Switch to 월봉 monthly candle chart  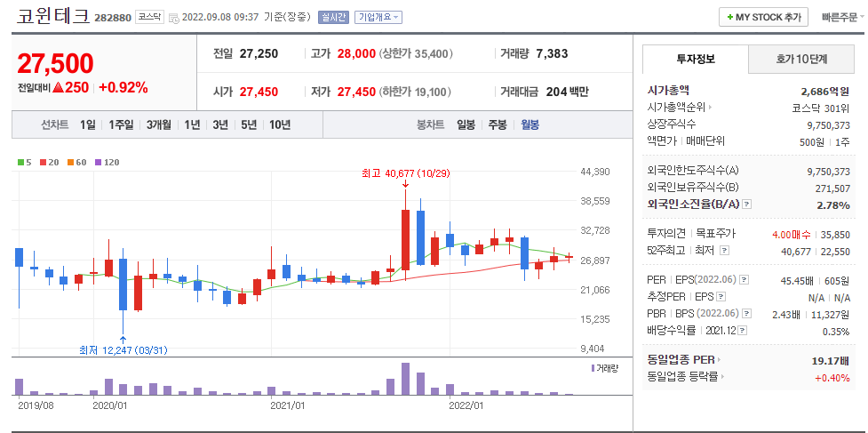(x=530, y=125)
